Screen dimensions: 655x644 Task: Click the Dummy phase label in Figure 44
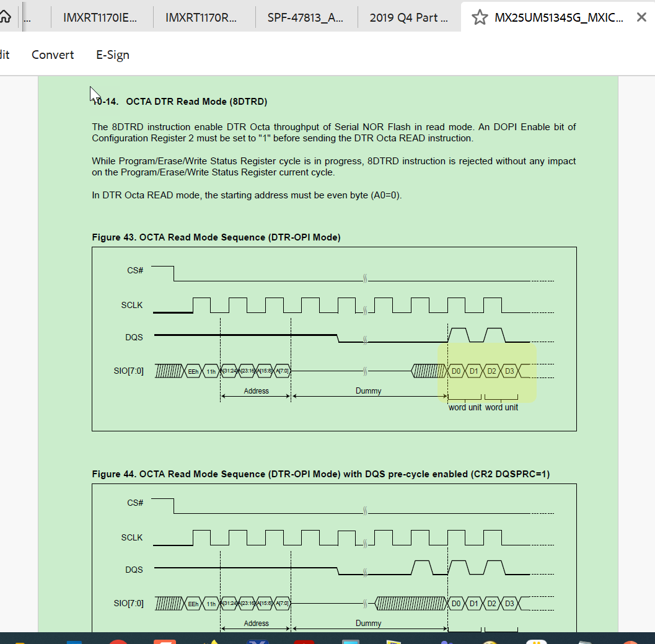tap(369, 623)
